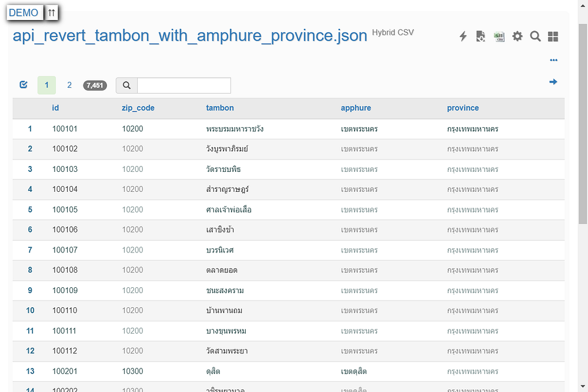Go to page 2 of the table
The image size is (588, 392).
pos(69,85)
